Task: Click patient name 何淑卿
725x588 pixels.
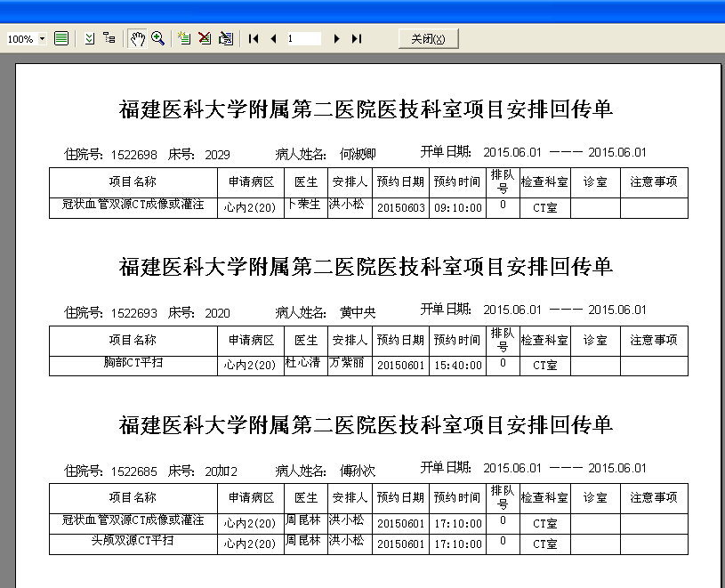Action: pos(358,154)
